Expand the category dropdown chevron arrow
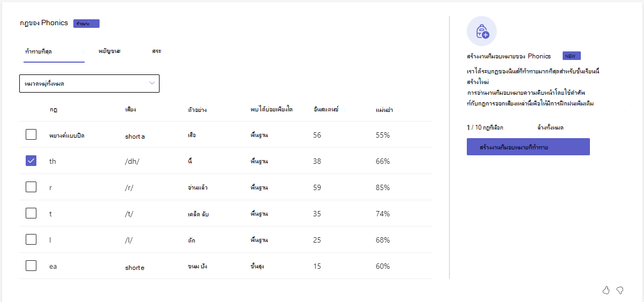Viewport: 644px width, 302px height. coord(152,83)
